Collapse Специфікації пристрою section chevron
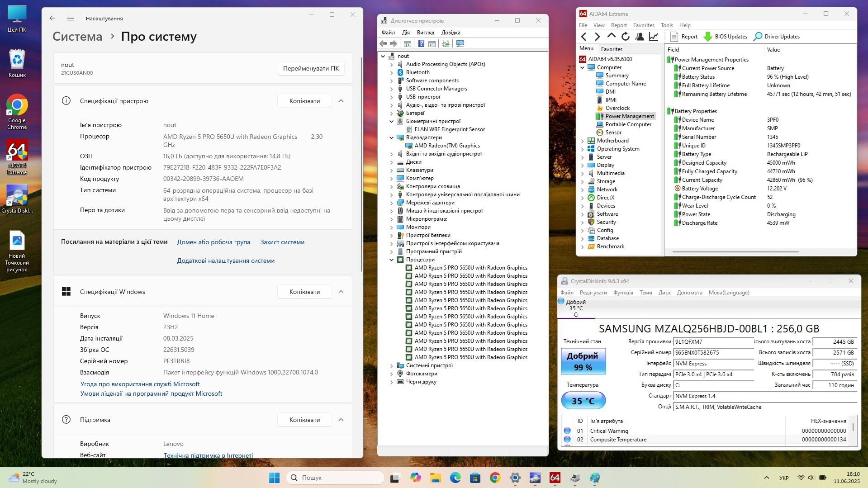The height and width of the screenshot is (488, 868). (341, 101)
